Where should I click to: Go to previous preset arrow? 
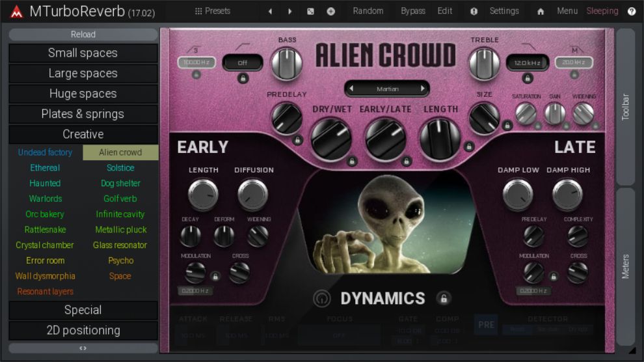(270, 12)
